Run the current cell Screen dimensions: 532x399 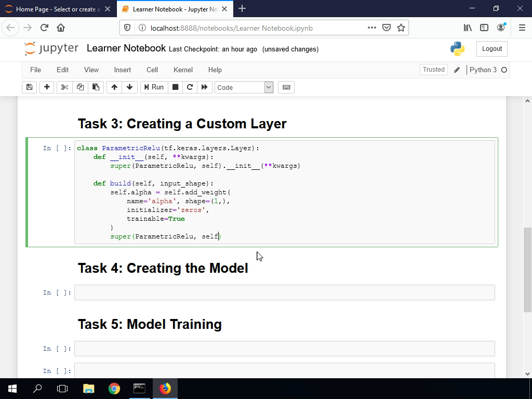(154, 87)
